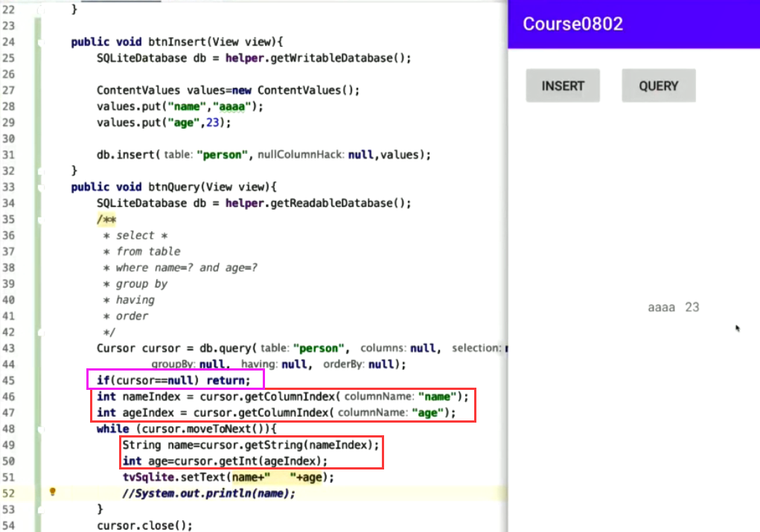Click 'if(cursor==null) return;' statement
The width and height of the screenshot is (760, 532).
(x=173, y=380)
